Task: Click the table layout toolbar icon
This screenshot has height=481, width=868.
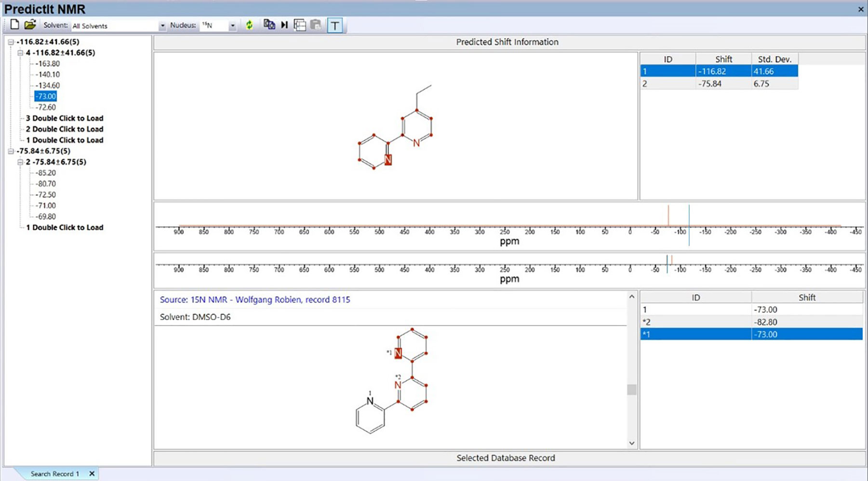Action: (300, 25)
